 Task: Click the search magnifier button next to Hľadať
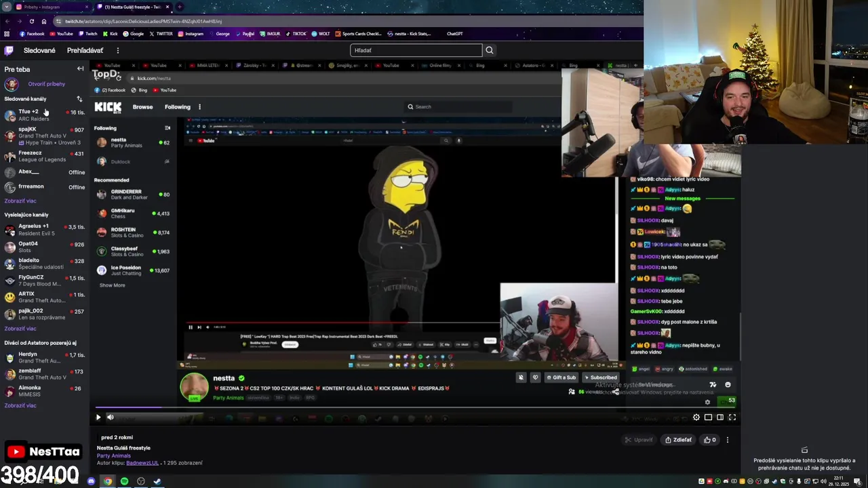[489, 50]
